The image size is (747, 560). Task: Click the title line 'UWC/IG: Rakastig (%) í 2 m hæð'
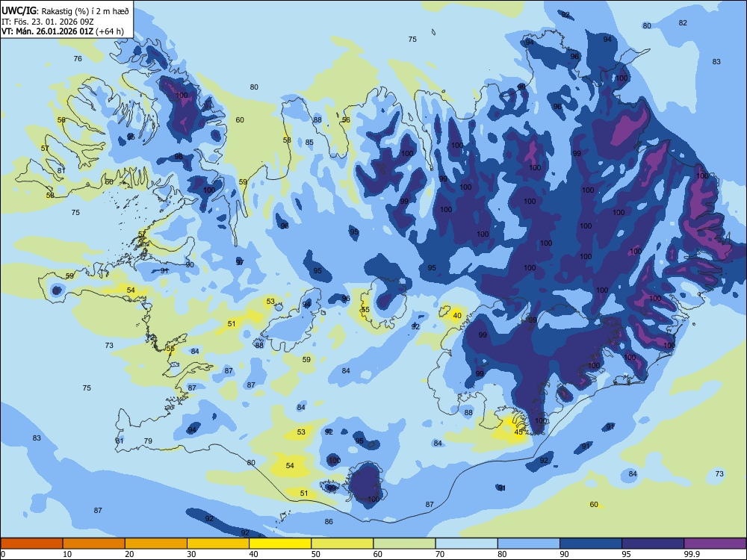(65, 10)
